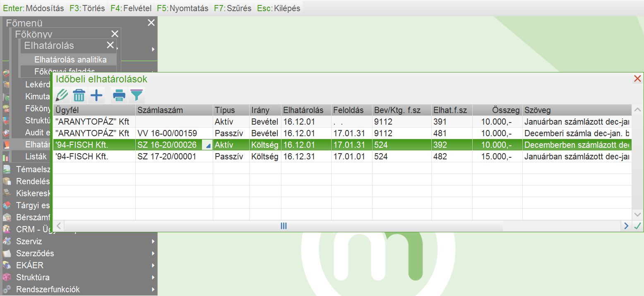Click the trash can delete icon
This screenshot has width=644, height=296.
79,96
